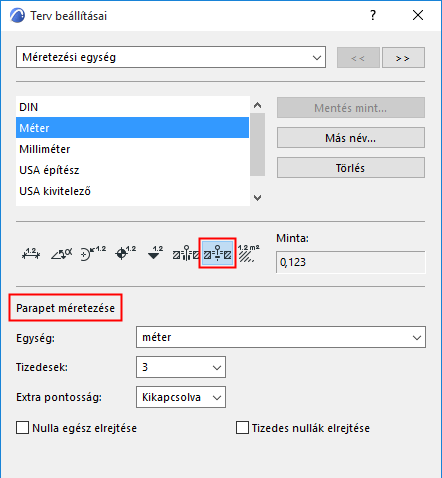Select the door/window dimension units icon
This screenshot has height=478, width=442.
(186, 253)
